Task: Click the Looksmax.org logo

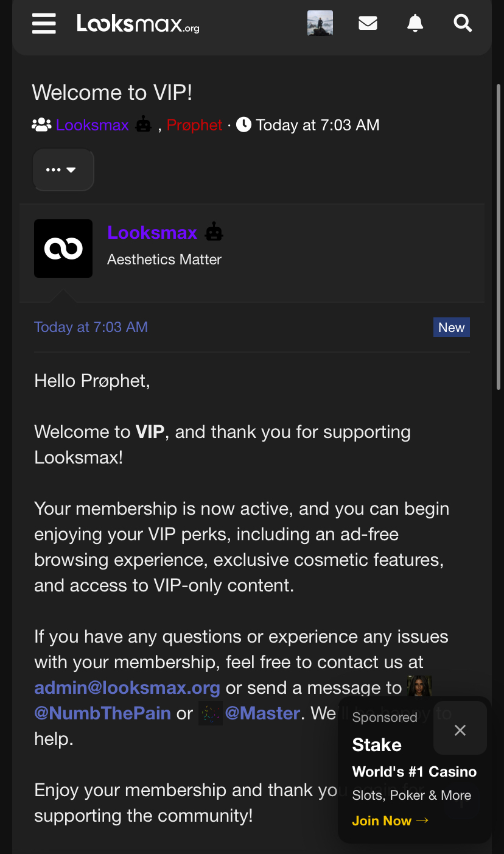Action: (x=138, y=24)
